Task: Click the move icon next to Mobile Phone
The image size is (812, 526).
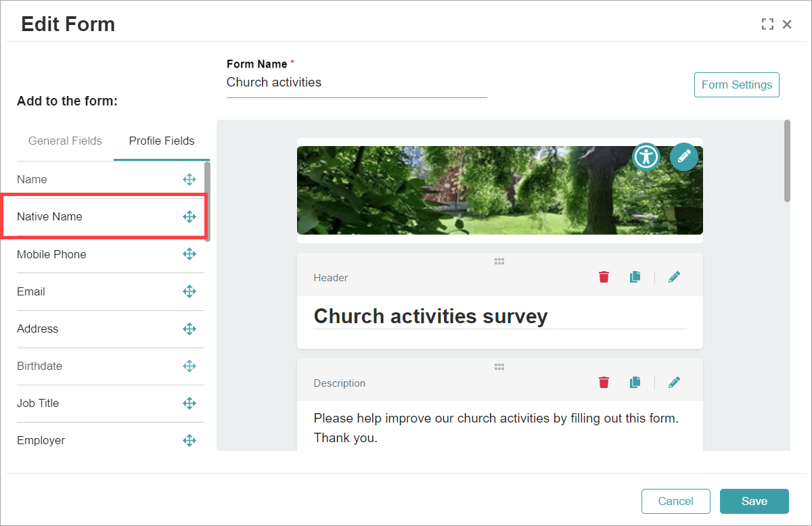Action: click(189, 254)
